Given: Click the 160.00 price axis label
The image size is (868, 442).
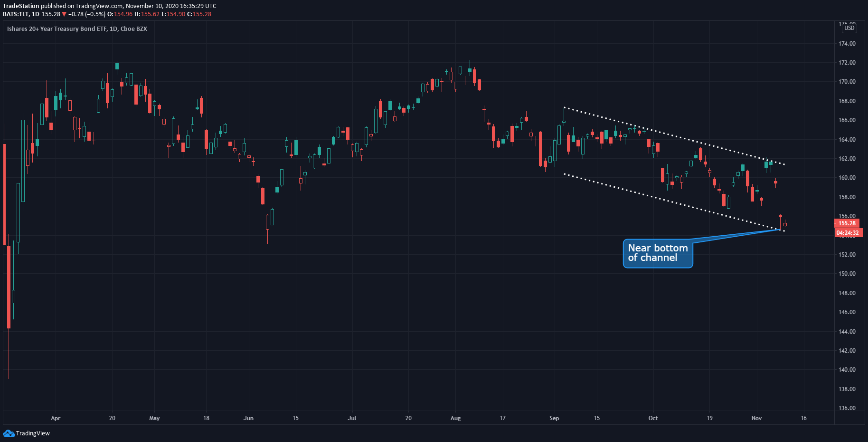Looking at the screenshot, I should coord(847,178).
